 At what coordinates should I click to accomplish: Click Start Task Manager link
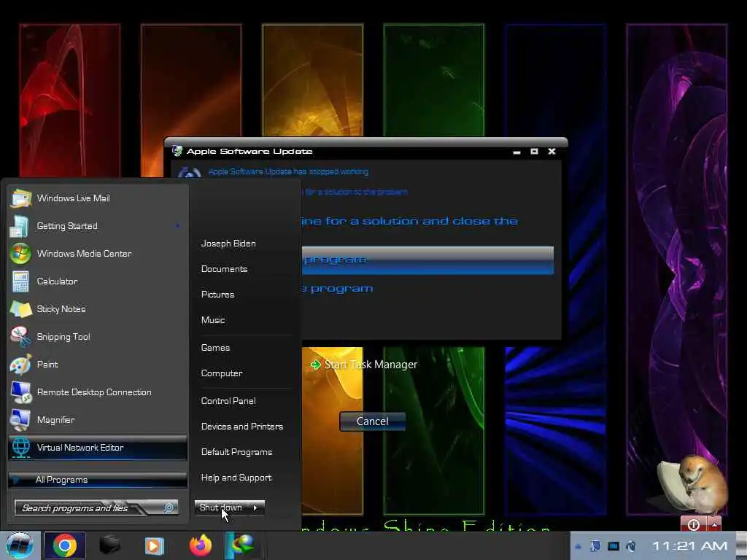[x=365, y=365]
